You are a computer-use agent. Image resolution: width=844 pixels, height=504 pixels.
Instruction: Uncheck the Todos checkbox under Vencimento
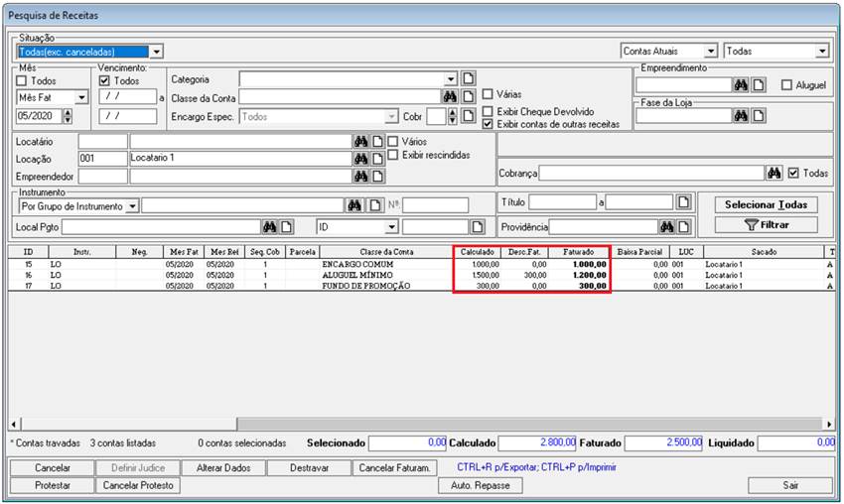coord(104,80)
